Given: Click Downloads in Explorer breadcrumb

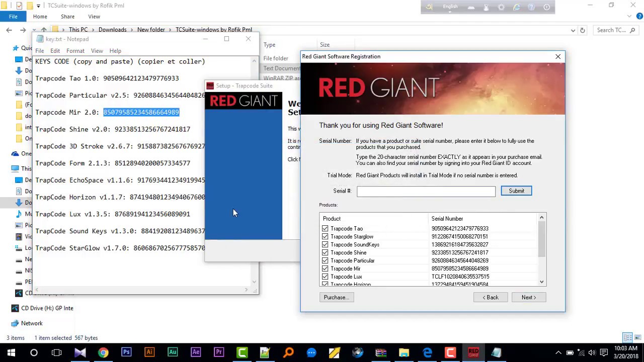Looking at the screenshot, I should tap(112, 30).
